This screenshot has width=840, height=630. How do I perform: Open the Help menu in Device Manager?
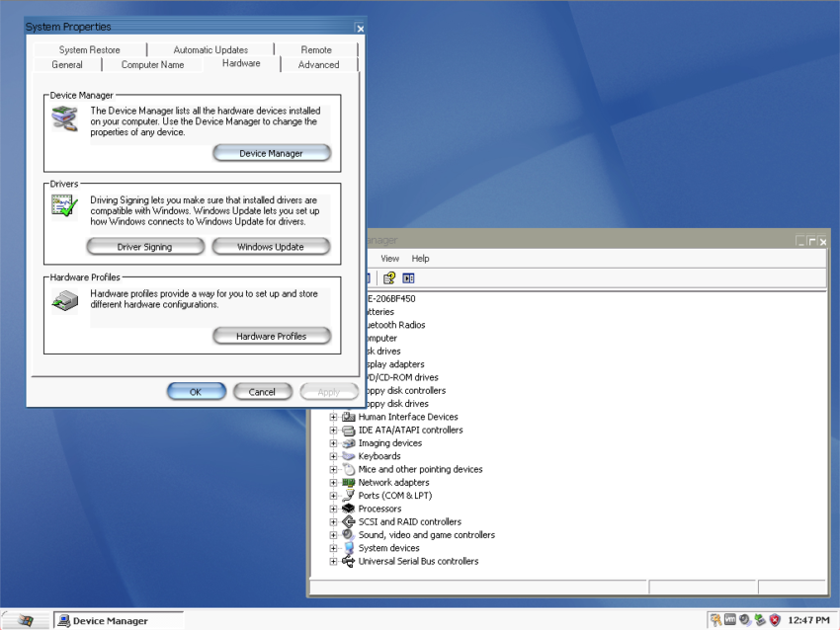421,259
